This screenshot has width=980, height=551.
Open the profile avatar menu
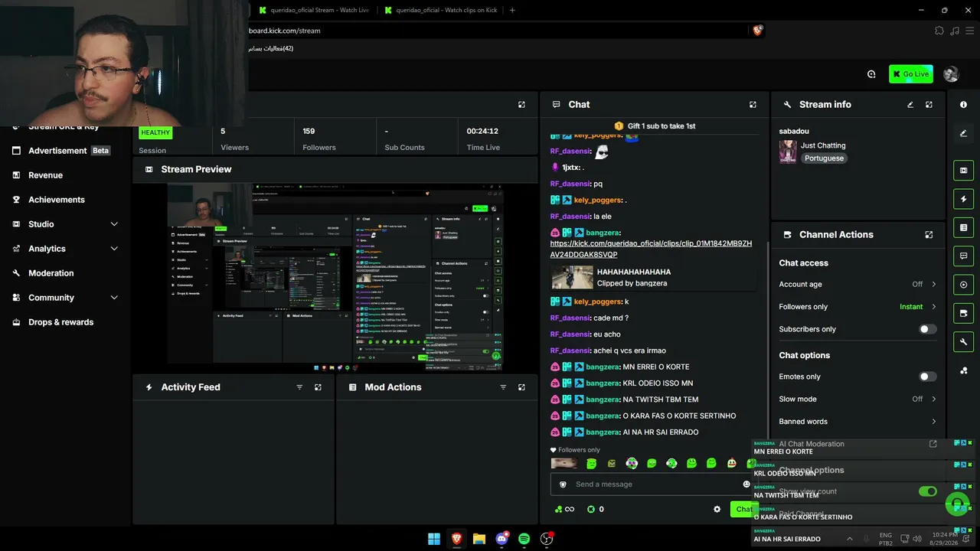click(951, 74)
